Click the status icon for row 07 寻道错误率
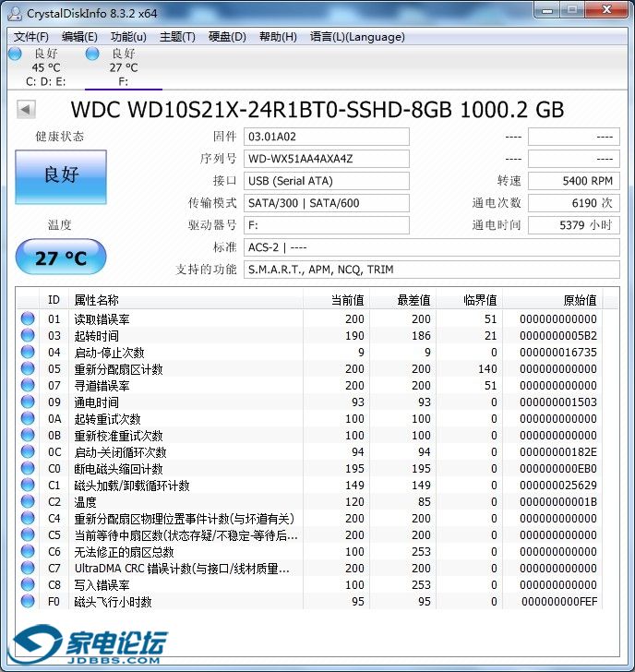The width and height of the screenshot is (635, 672). tap(28, 385)
